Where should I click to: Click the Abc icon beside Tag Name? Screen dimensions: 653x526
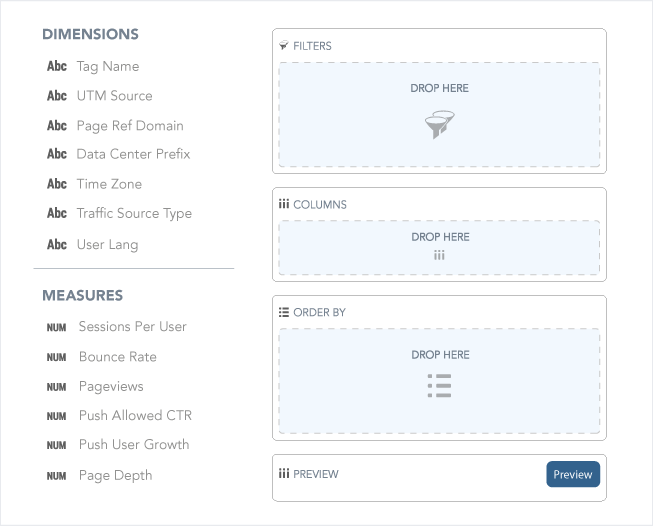pos(57,66)
